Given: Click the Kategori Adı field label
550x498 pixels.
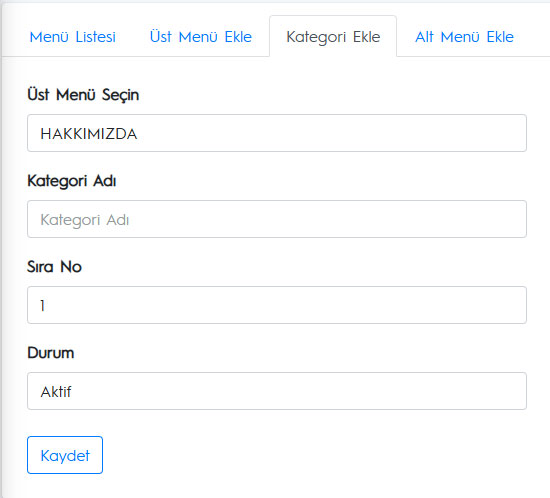Looking at the screenshot, I should click(72, 181).
